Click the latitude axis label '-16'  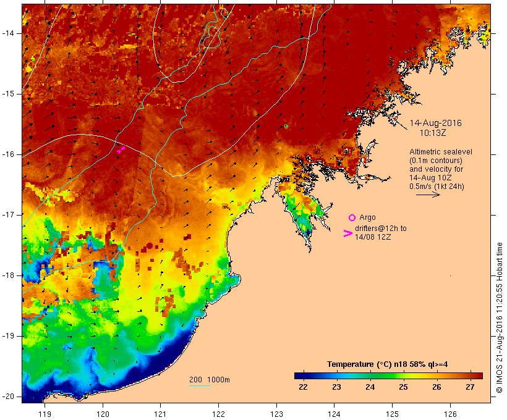pyautogui.click(x=8, y=154)
